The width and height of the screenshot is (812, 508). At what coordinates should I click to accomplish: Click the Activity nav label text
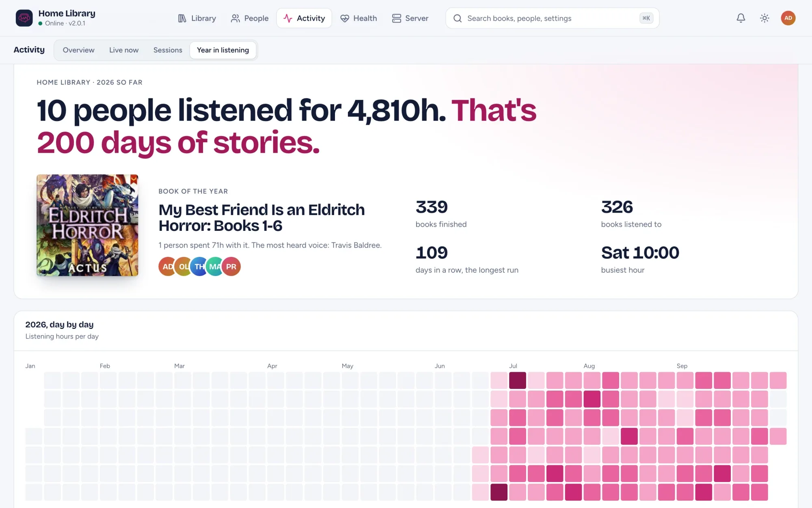[311, 18]
